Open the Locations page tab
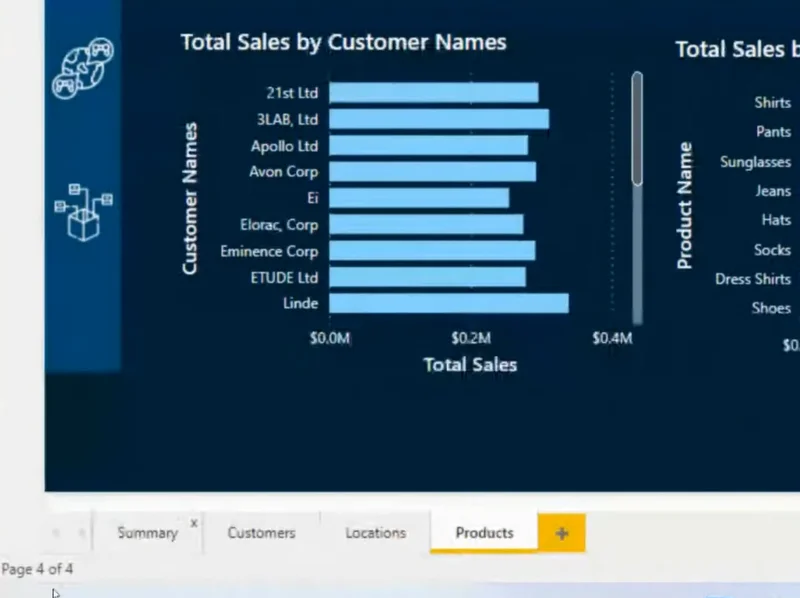Image resolution: width=800 pixels, height=598 pixels. 376,533
